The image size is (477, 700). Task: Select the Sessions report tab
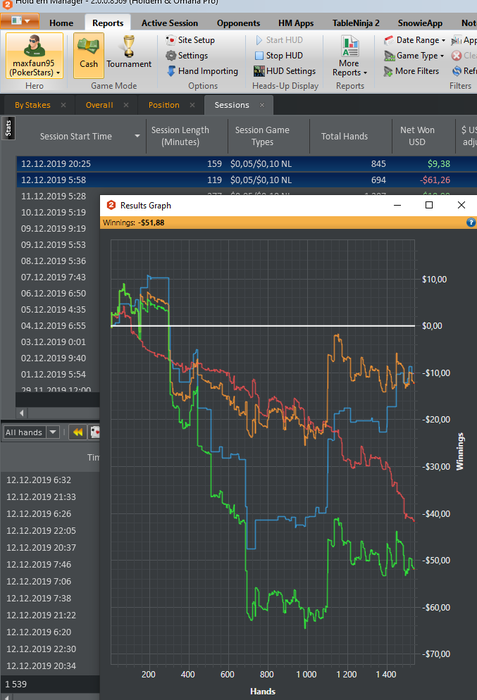coord(232,105)
